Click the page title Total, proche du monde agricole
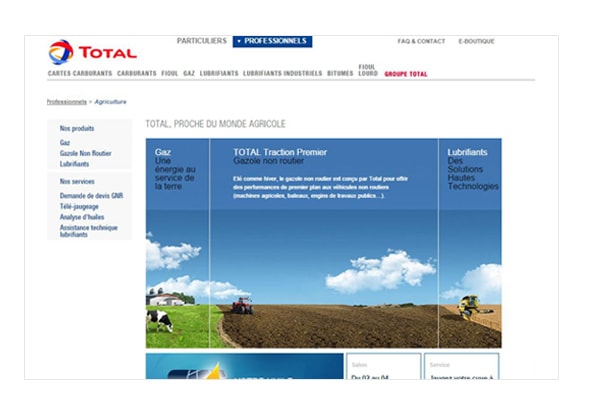The image size is (600, 400). [215, 124]
